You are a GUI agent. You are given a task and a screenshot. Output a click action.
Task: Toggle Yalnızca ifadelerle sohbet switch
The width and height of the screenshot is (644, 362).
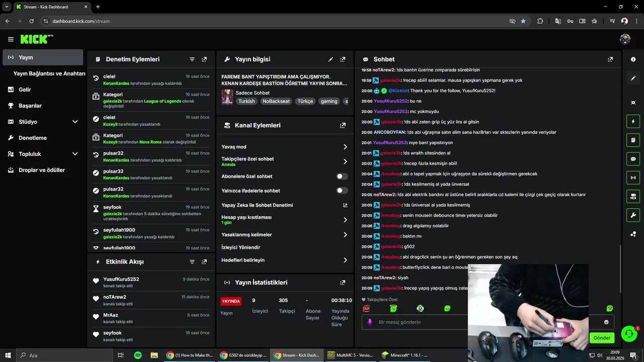[x=342, y=191]
